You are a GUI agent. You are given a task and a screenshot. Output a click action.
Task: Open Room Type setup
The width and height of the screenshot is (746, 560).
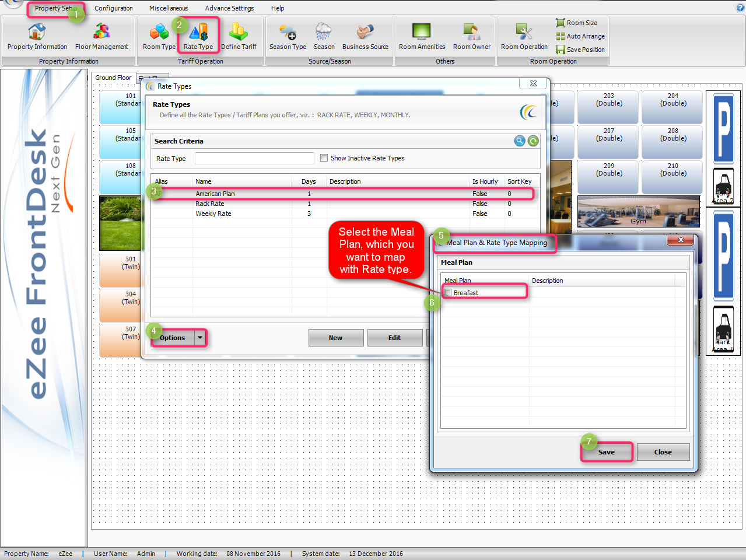159,37
